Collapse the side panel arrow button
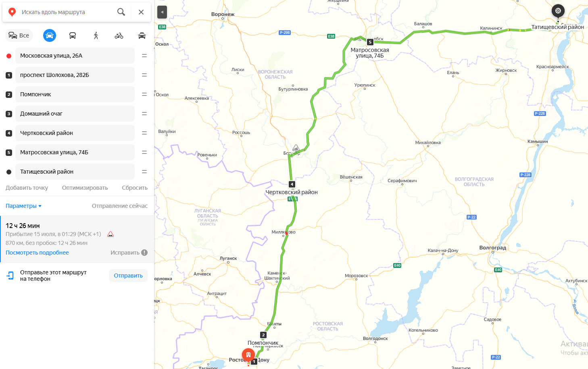The width and height of the screenshot is (588, 369). pos(162,12)
